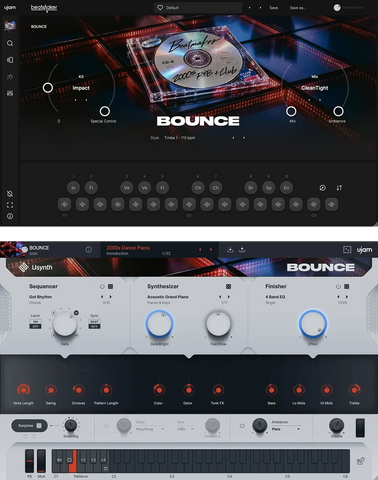Click Save in Beatmaker top bar
The image size is (378, 480).
tap(274, 8)
